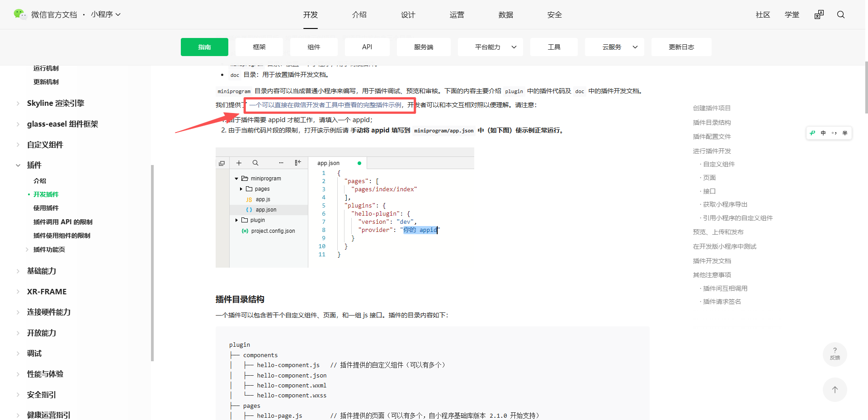868x420 pixels.
Task: Jump to 预览、上传和发布 in page outline
Action: 718,232
